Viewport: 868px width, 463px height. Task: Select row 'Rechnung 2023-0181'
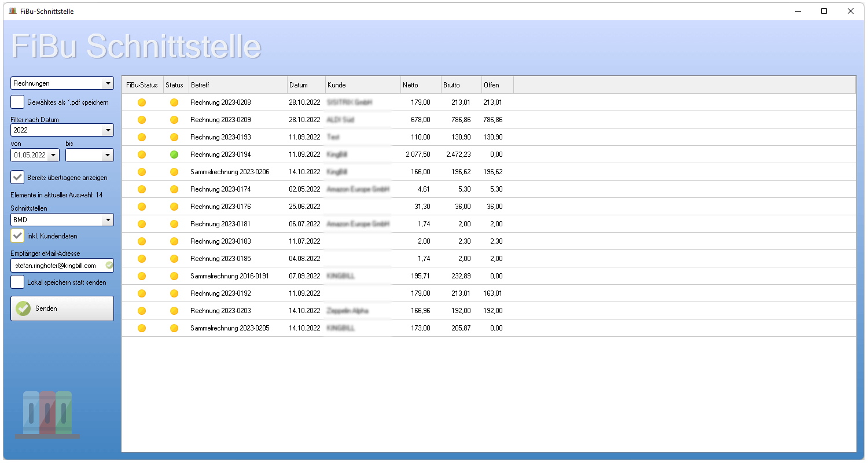point(489,224)
